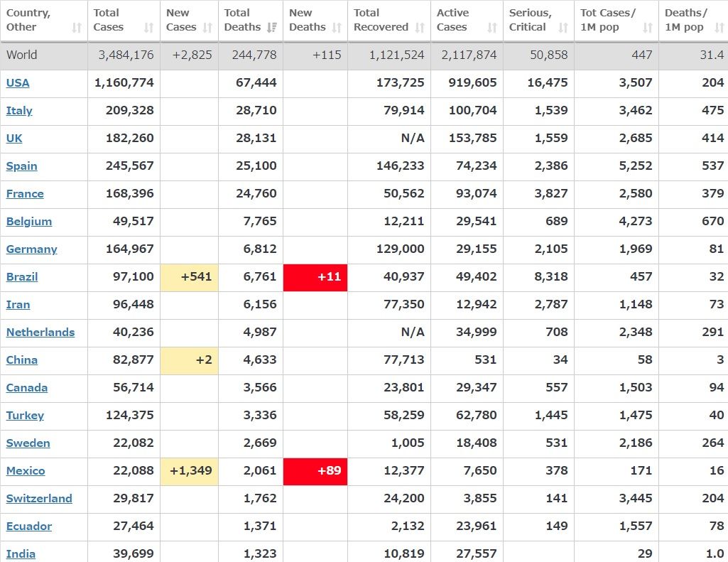Go to Brazil country page

point(22,276)
